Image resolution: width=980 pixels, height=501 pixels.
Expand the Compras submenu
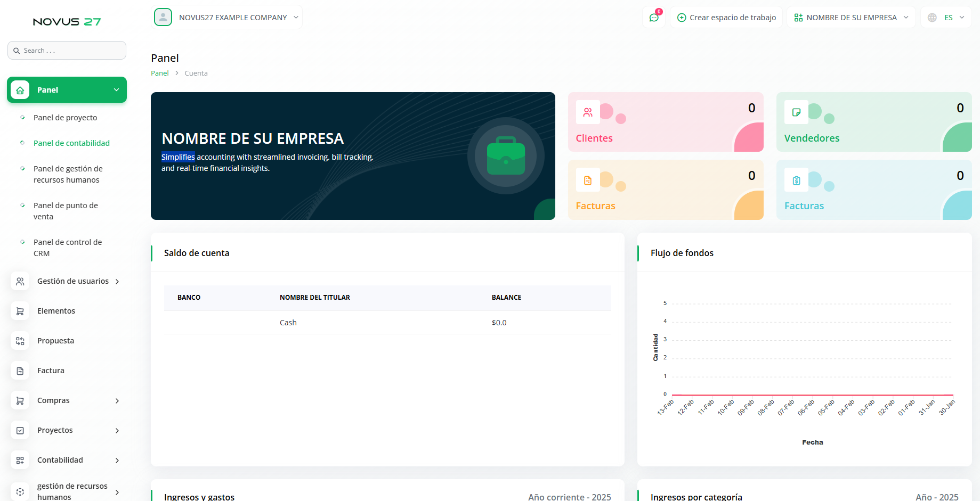point(117,401)
